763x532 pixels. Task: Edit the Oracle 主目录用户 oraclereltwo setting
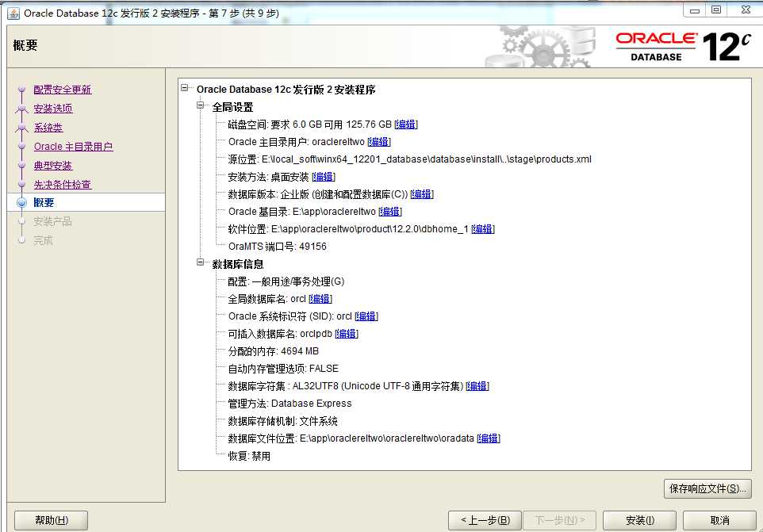coord(379,142)
